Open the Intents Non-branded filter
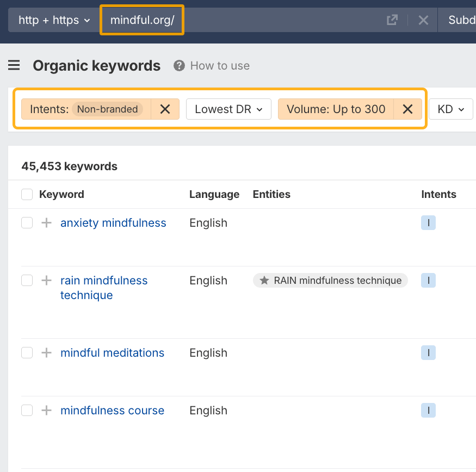 [x=86, y=109]
